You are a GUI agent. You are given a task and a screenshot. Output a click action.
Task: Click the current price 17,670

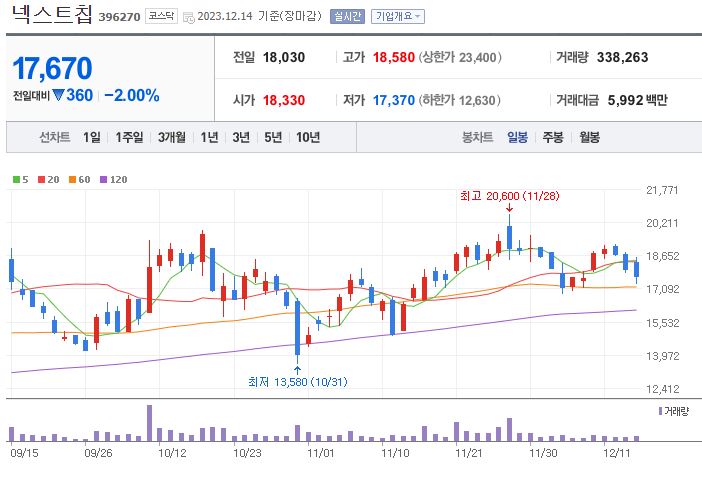point(52,68)
